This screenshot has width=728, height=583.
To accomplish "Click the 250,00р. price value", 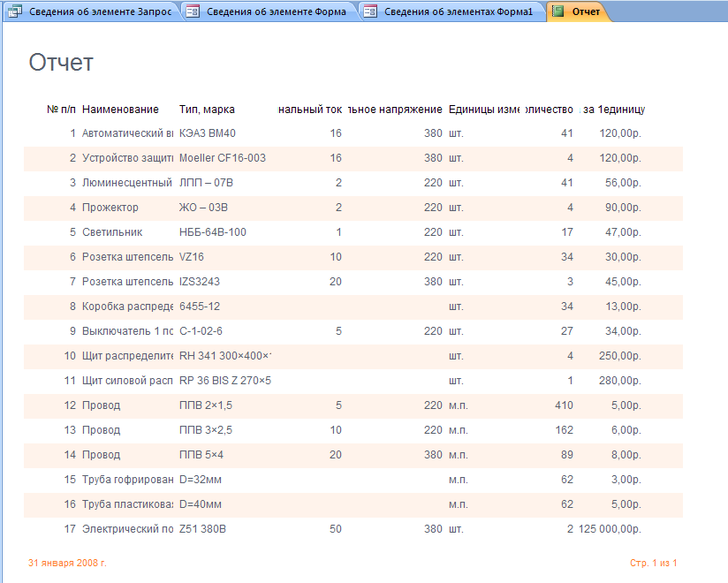I will point(620,356).
